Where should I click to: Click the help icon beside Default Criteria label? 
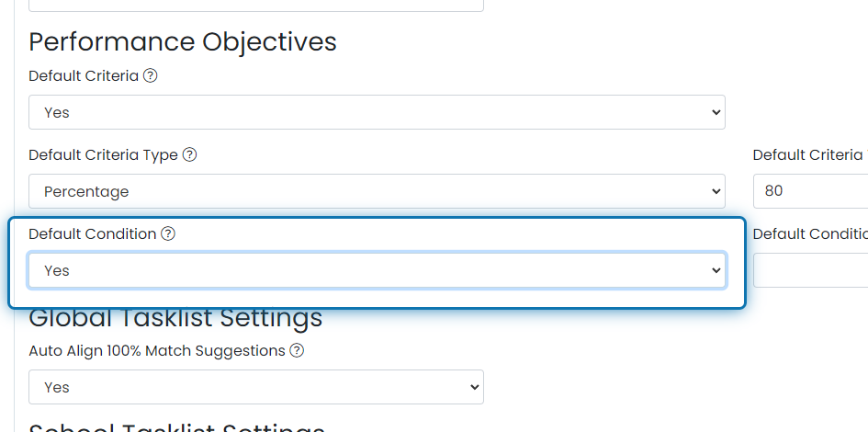coord(151,76)
